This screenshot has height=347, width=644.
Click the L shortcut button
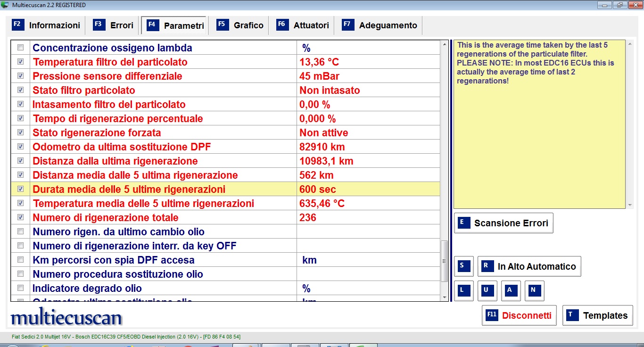pos(463,291)
